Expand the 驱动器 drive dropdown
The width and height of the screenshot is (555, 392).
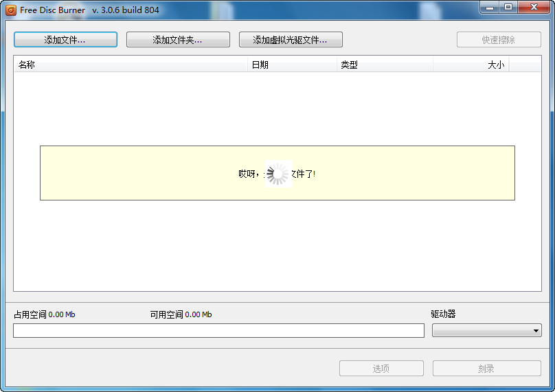(487, 330)
